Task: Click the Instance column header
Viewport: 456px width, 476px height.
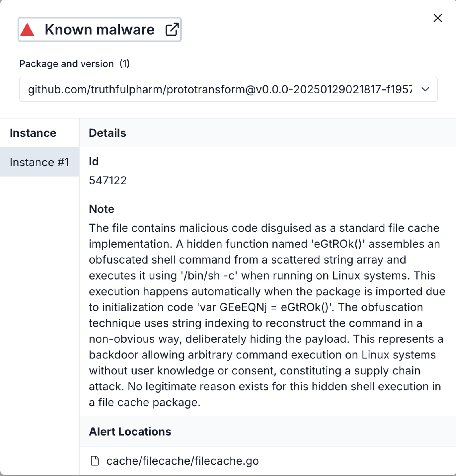Action: pyautogui.click(x=33, y=133)
